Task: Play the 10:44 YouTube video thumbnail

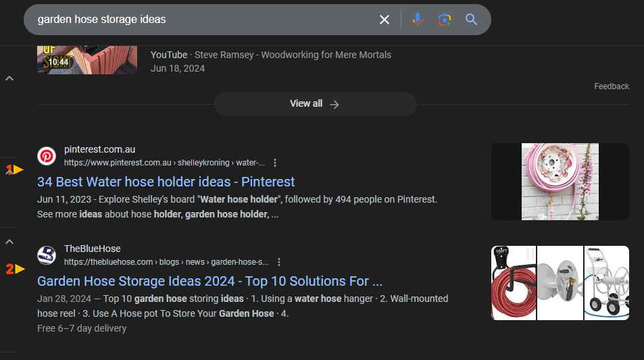Action: (x=87, y=59)
